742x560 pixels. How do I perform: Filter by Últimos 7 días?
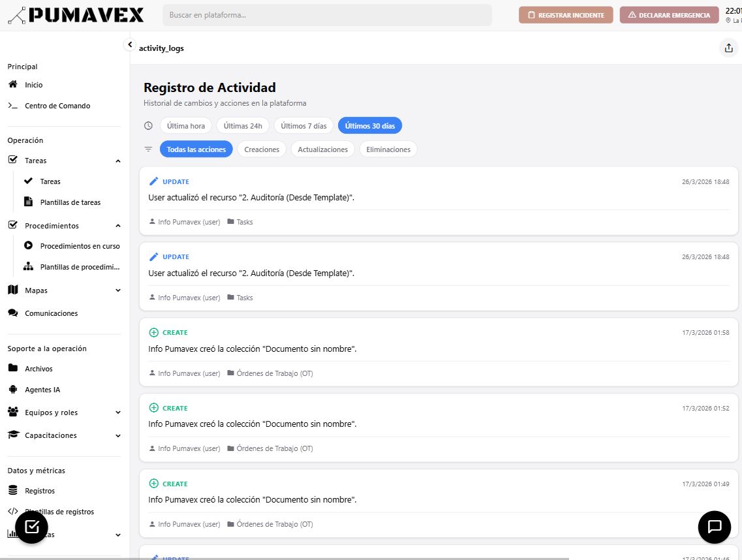[x=303, y=126]
